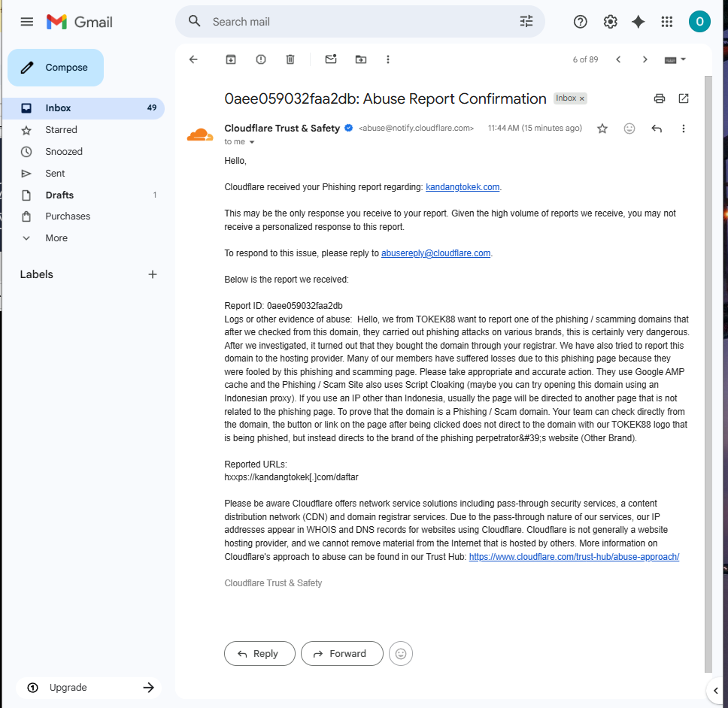Open the Snoozed folder
Screen dimensions: 728x708
pyautogui.click(x=83, y=152)
